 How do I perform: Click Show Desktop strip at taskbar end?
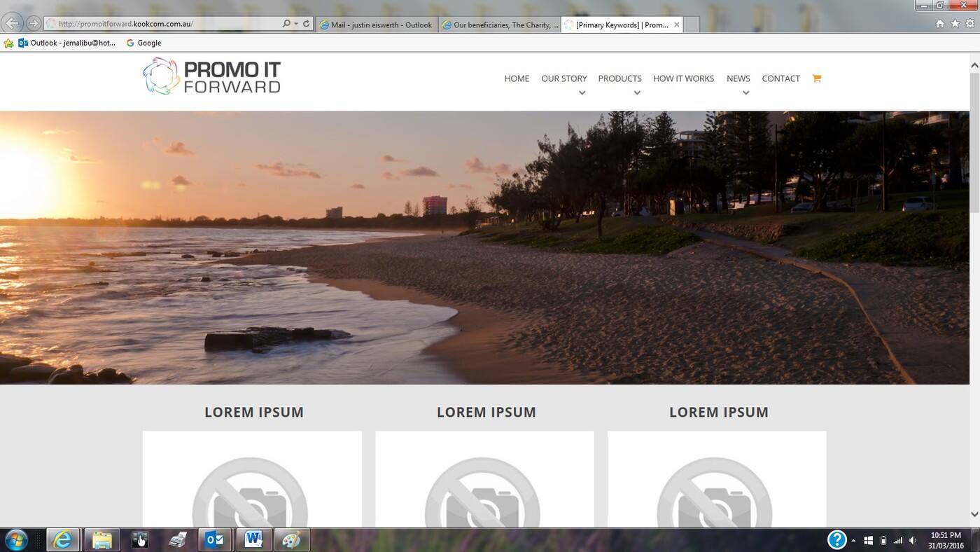tap(975, 540)
